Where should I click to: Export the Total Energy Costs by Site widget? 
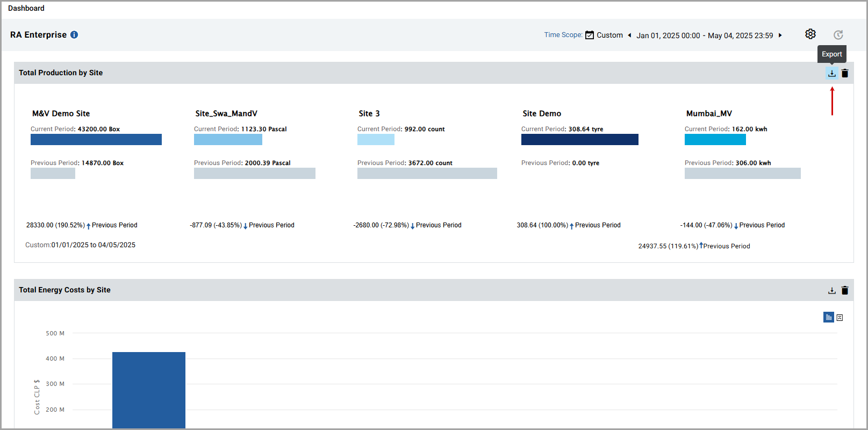[x=831, y=291]
